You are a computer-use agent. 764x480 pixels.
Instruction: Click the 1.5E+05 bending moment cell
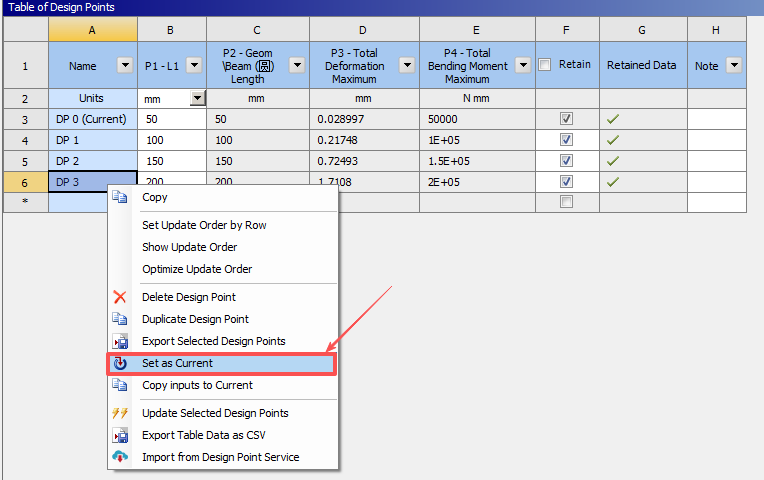click(477, 161)
